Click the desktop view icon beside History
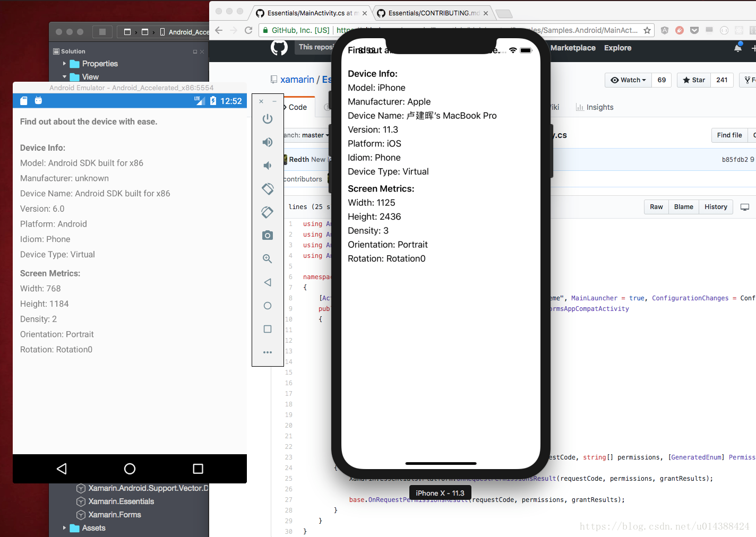Viewport: 756px width, 537px height. (745, 207)
